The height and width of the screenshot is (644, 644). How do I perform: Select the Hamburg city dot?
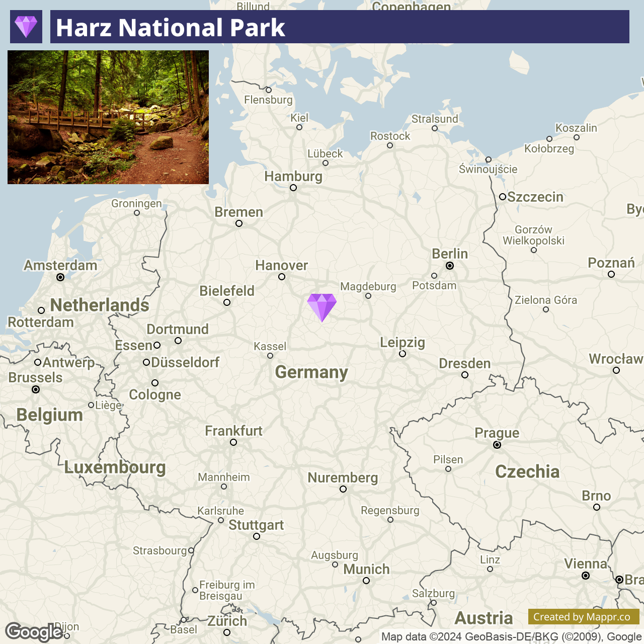coord(293,188)
